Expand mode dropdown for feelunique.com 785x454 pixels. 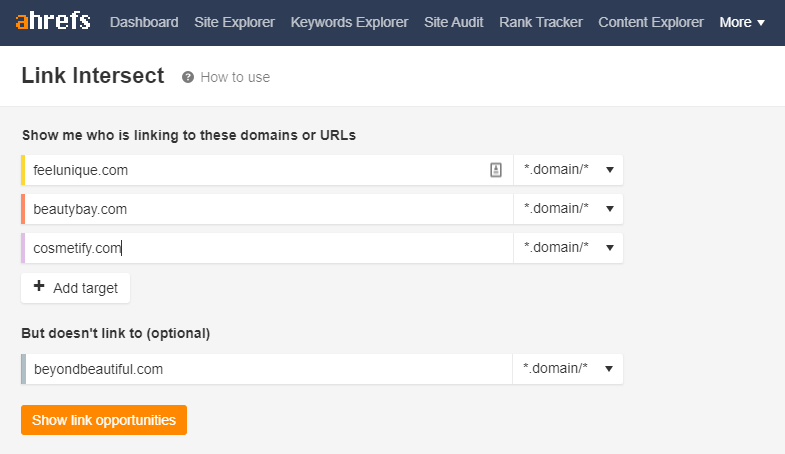pyautogui.click(x=568, y=170)
